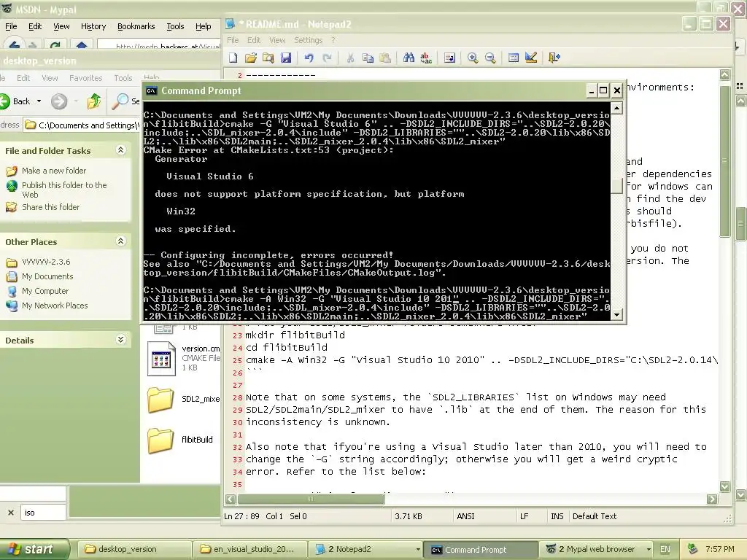Collapse Other Places panel

click(120, 241)
